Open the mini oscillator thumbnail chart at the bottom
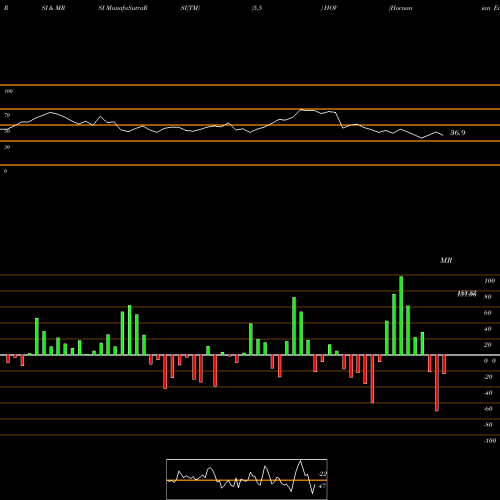 coord(247,479)
